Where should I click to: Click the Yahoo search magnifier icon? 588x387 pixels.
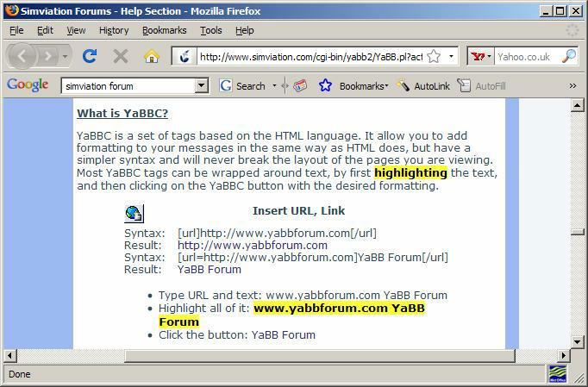click(568, 56)
